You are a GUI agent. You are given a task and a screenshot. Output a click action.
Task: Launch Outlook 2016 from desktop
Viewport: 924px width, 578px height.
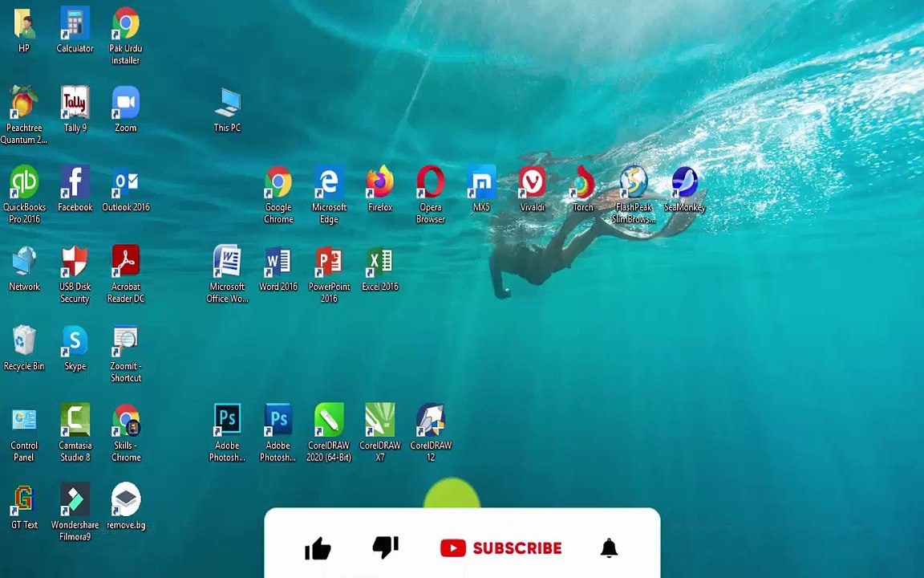tap(125, 182)
